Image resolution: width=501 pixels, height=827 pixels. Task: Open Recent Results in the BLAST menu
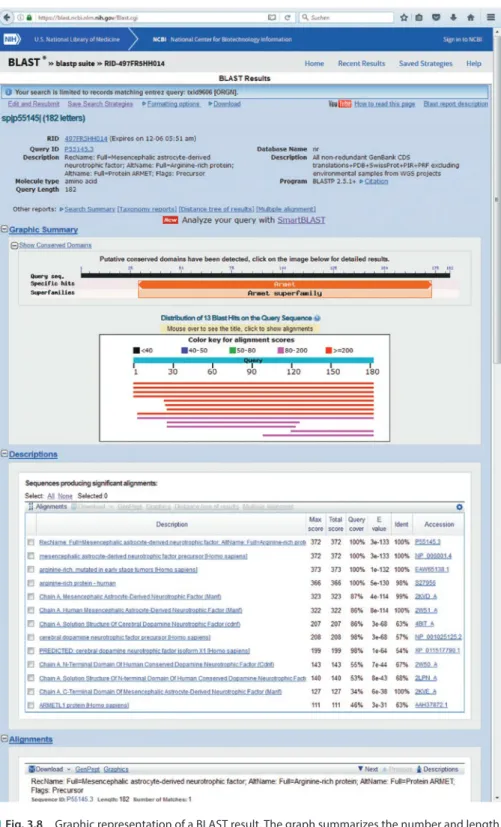pos(361,63)
